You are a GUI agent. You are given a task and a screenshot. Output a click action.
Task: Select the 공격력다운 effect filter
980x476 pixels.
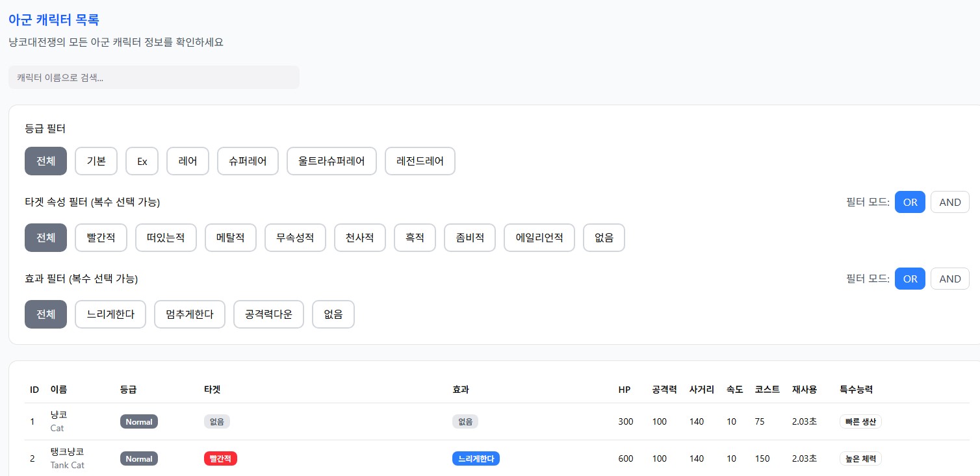click(x=268, y=314)
